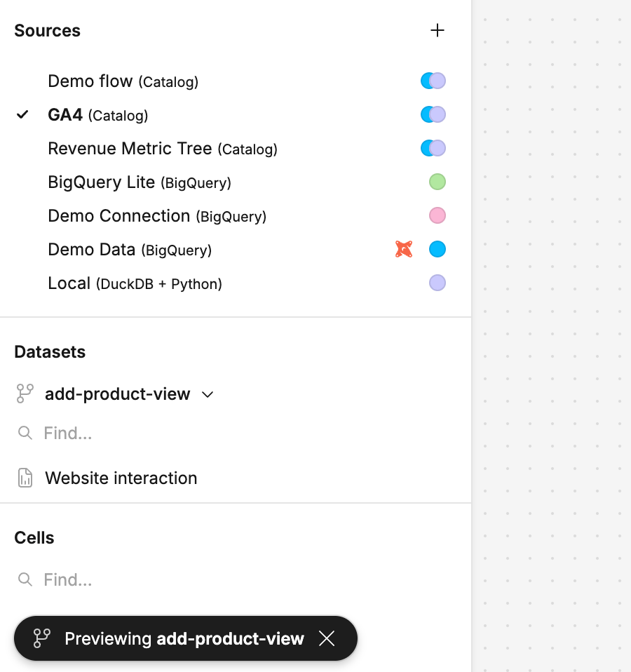Click the magnifier icon in Cells search
631x672 pixels.
tap(25, 579)
